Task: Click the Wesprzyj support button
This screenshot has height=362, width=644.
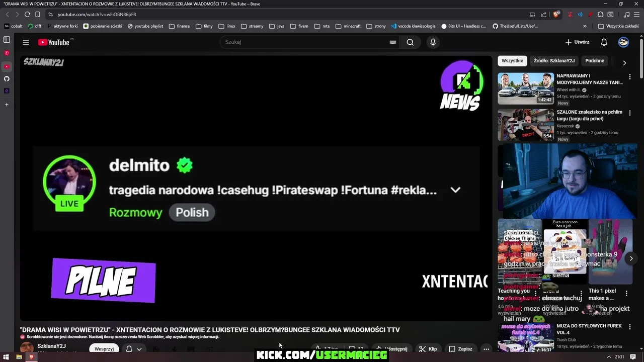Action: (104, 348)
